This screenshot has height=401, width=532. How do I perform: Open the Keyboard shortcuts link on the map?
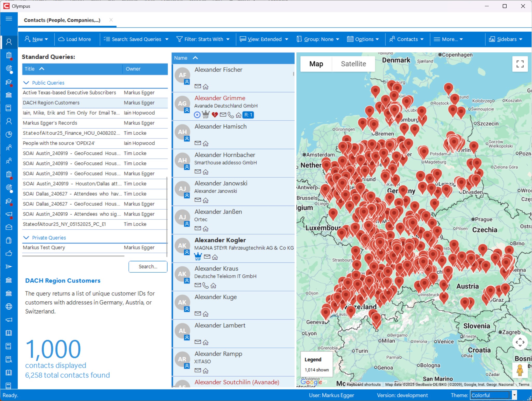point(364,384)
